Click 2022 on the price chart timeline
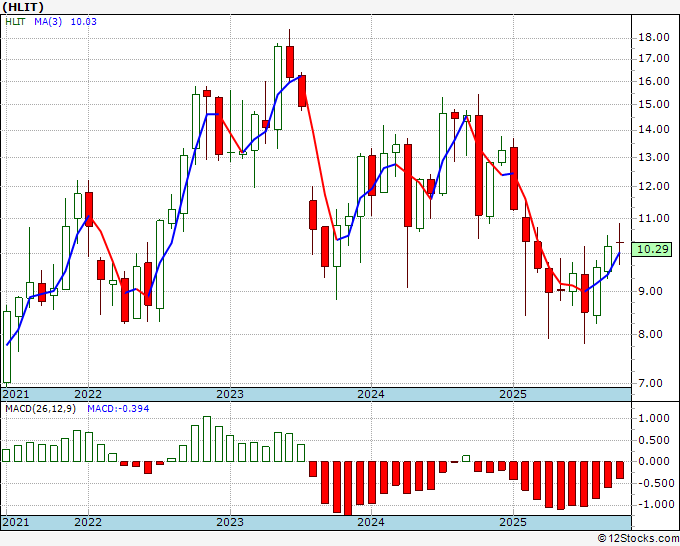This screenshot has height=546, width=680. 88,394
